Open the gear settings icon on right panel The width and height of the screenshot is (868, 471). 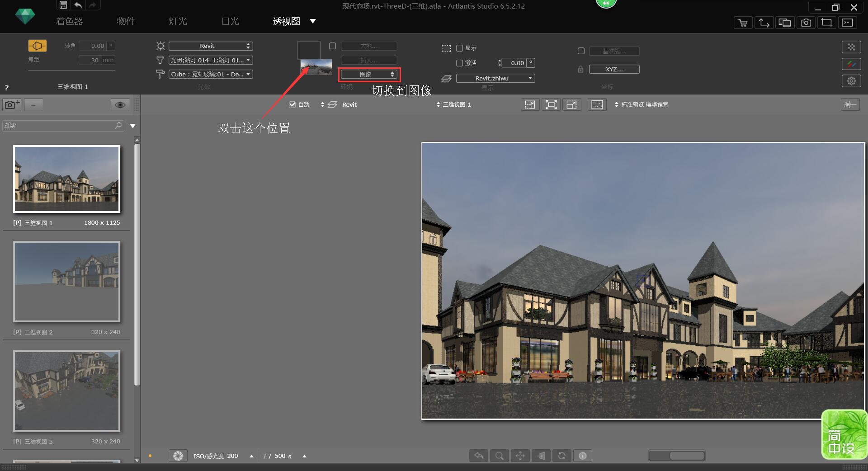[x=851, y=81]
